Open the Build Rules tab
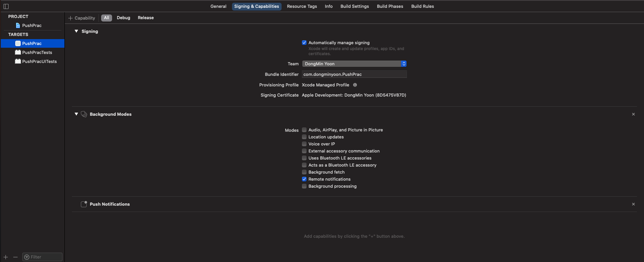644x262 pixels. 423,6
